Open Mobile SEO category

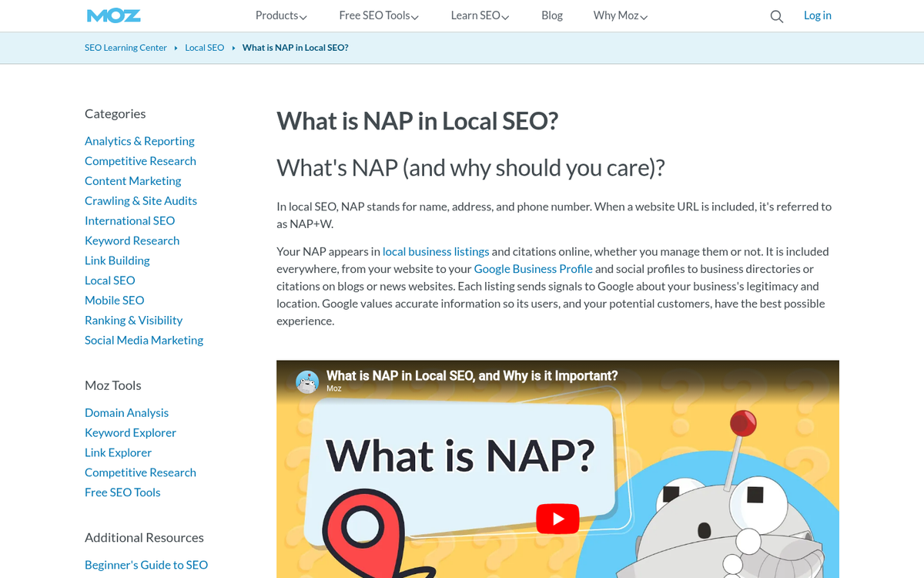coord(115,301)
